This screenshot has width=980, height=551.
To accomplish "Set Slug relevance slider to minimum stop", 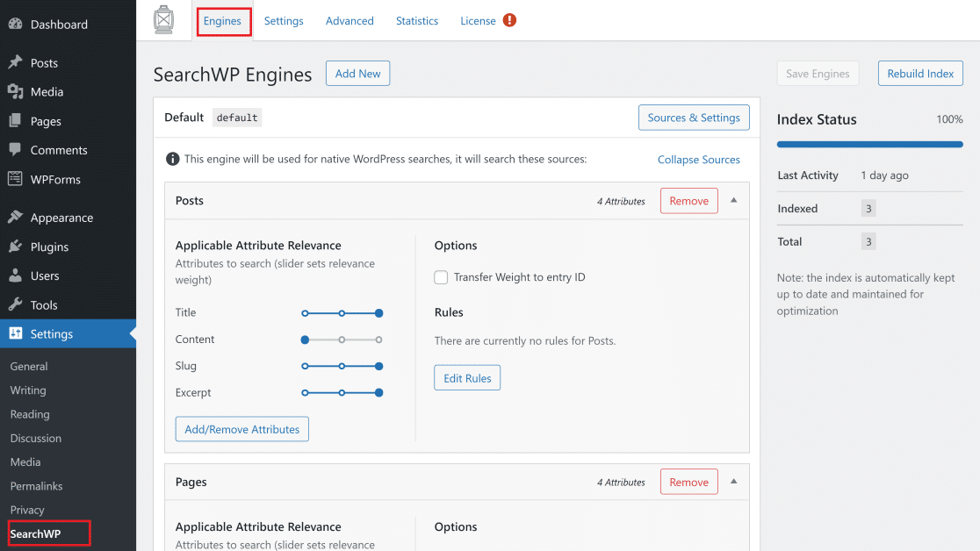I will [305, 366].
